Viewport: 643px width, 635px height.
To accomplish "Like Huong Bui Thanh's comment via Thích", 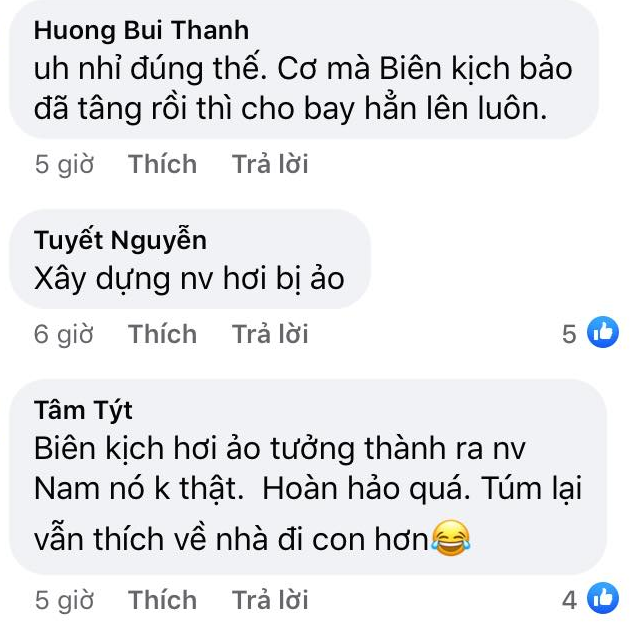I will pyautogui.click(x=162, y=164).
